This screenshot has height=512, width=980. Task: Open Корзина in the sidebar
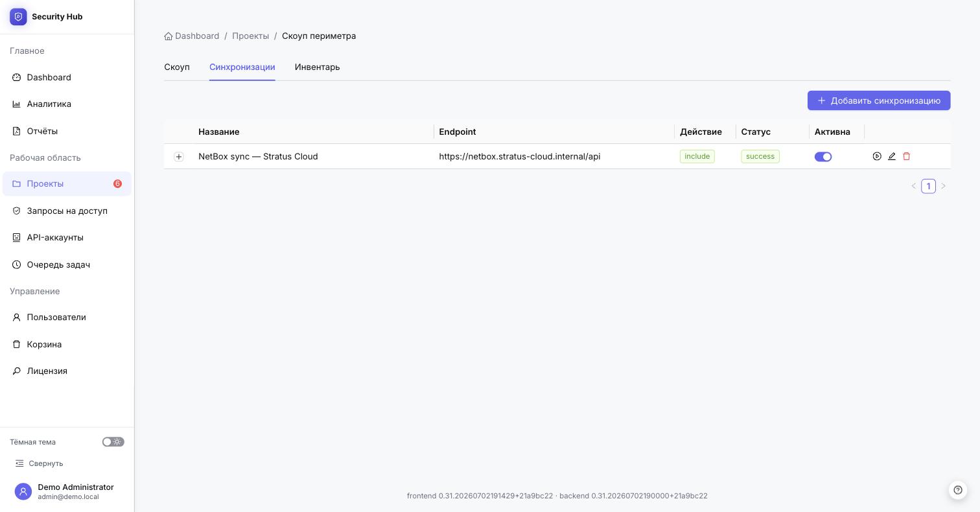(x=67, y=344)
